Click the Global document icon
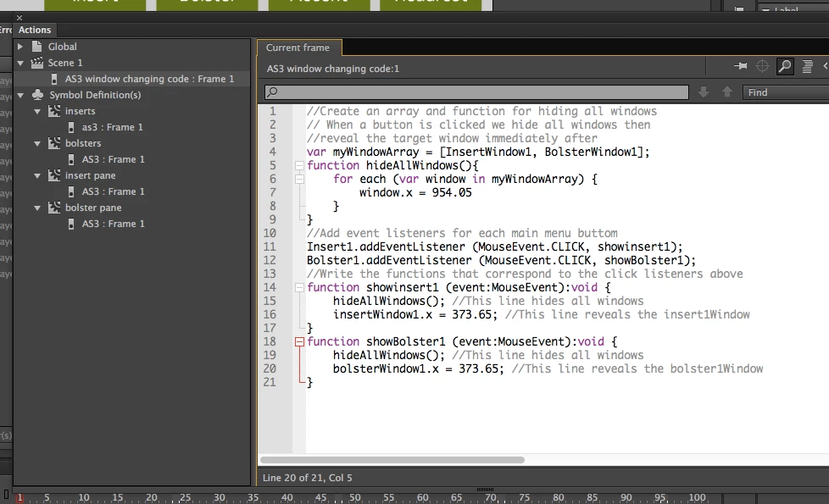The height and width of the screenshot is (504, 829). click(x=36, y=47)
